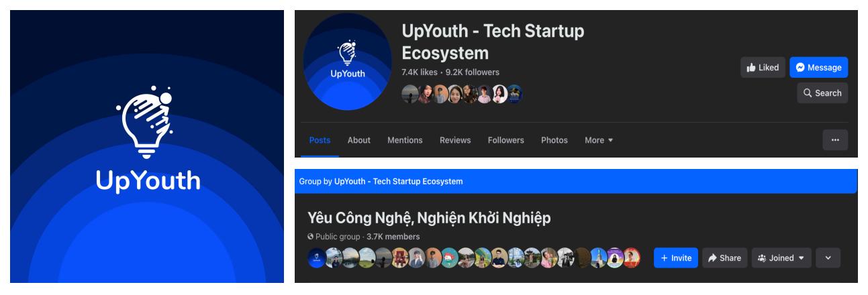Open the Reviews tab
Screen dimensions: 868x295
coord(455,140)
